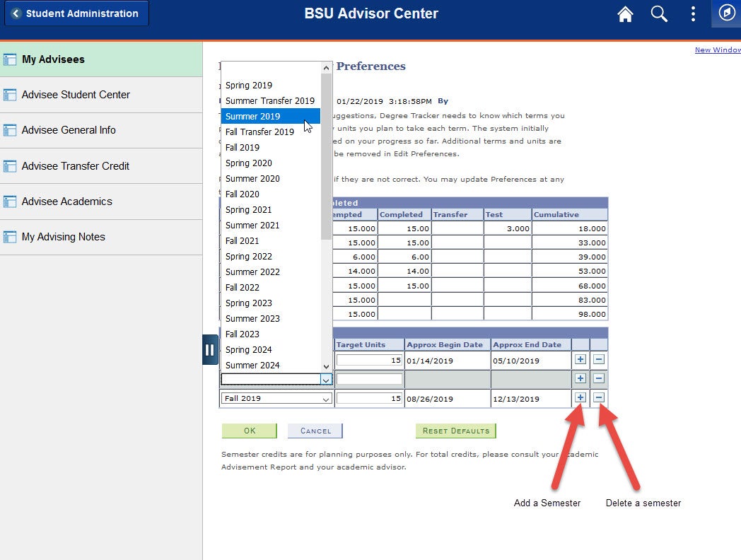
Task: Edit target units for Fall 2019 row
Action: coord(369,398)
